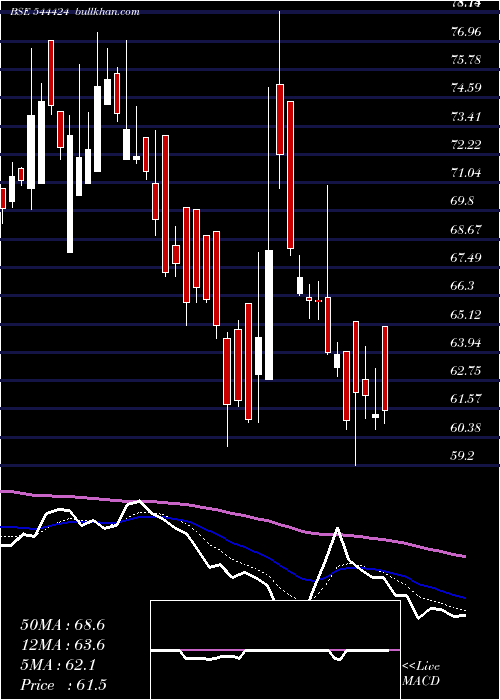Click the 60.38 price axis label
This screenshot has height=700, width=500.
pos(467,428)
